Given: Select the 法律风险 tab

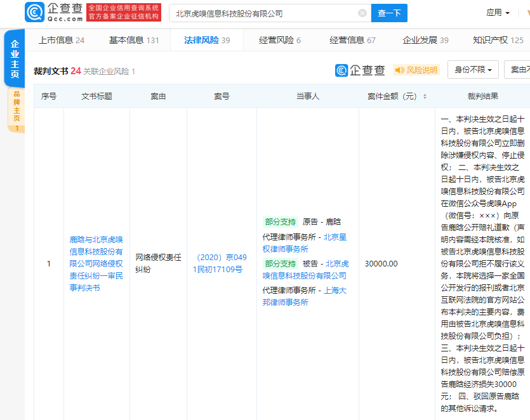Looking at the screenshot, I should coord(207,40).
